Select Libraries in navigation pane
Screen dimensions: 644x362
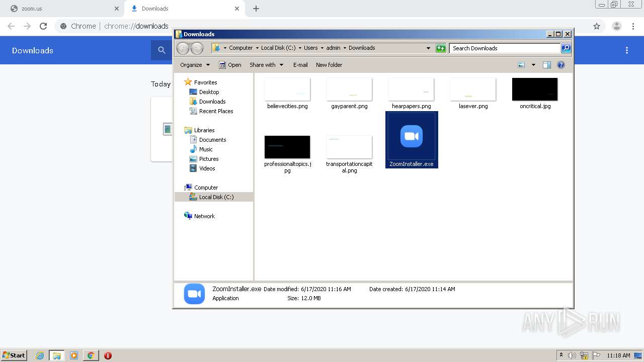[200, 130]
